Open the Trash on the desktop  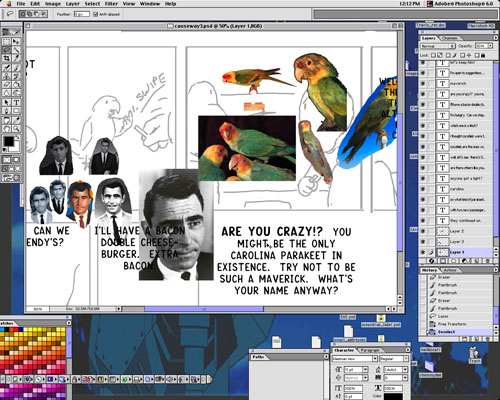[x=474, y=355]
